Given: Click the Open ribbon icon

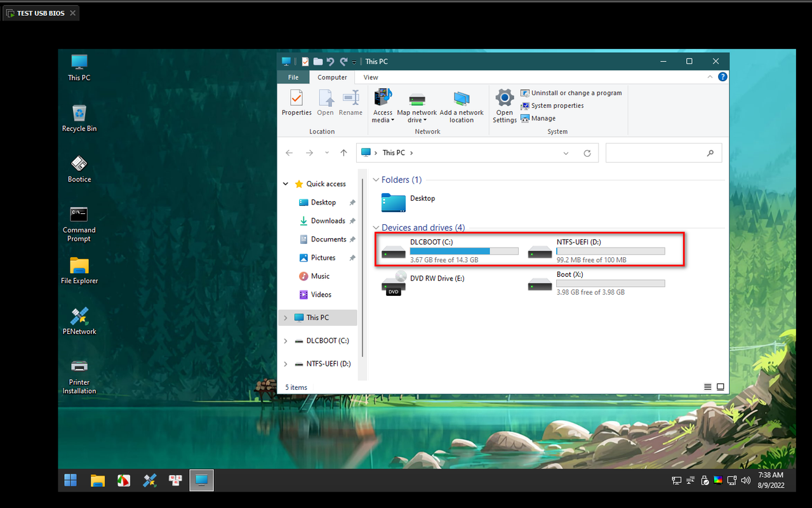Looking at the screenshot, I should point(326,103).
